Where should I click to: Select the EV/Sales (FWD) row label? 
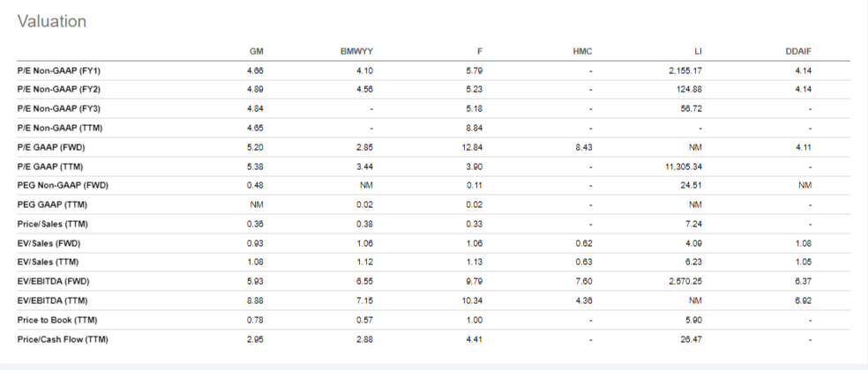(49, 243)
